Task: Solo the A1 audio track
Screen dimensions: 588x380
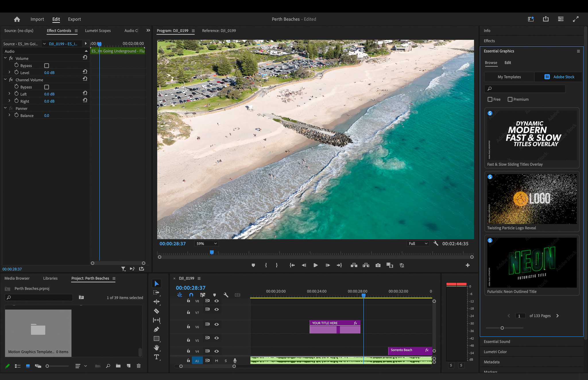Action: [x=226, y=361]
